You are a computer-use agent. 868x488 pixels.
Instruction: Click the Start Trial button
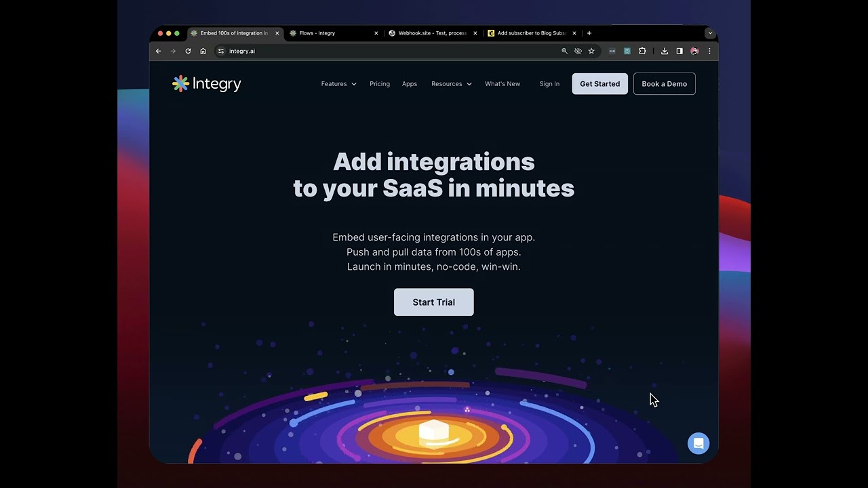tap(434, 302)
